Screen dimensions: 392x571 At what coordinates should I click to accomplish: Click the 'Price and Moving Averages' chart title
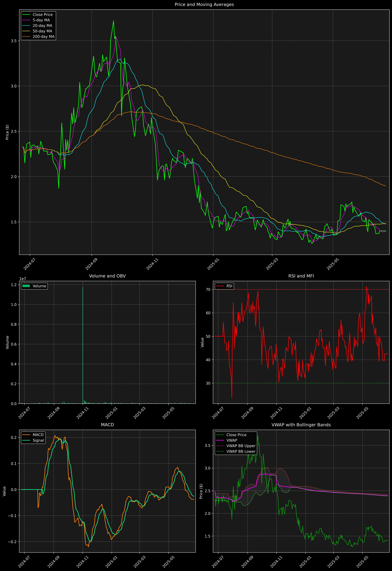(204, 4)
